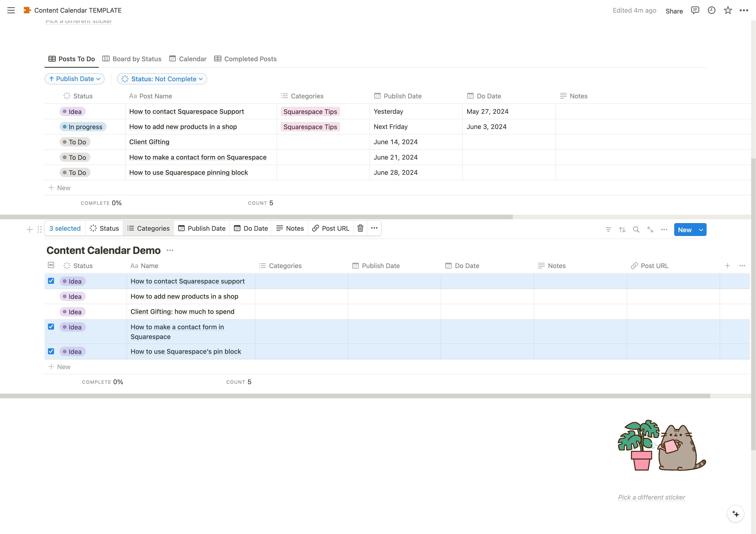Uncheck the Squarespace support row checkbox
Image resolution: width=756 pixels, height=534 pixels.
[x=51, y=281]
